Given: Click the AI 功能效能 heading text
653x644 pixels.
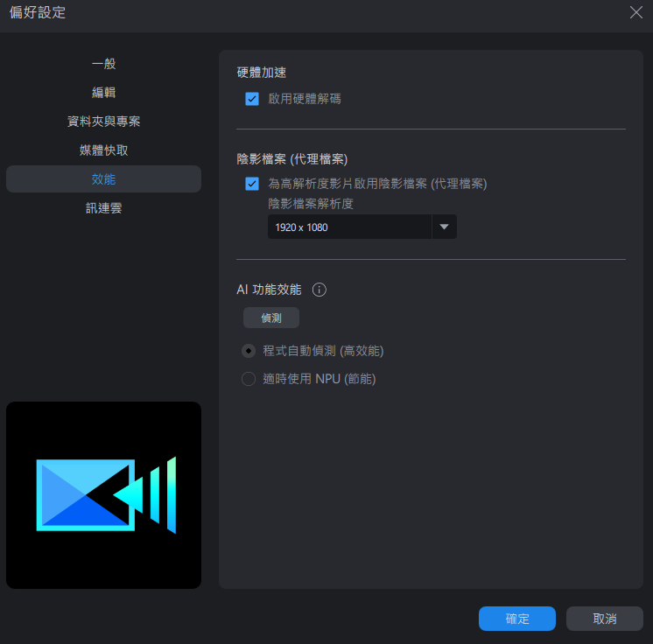Looking at the screenshot, I should [x=269, y=290].
